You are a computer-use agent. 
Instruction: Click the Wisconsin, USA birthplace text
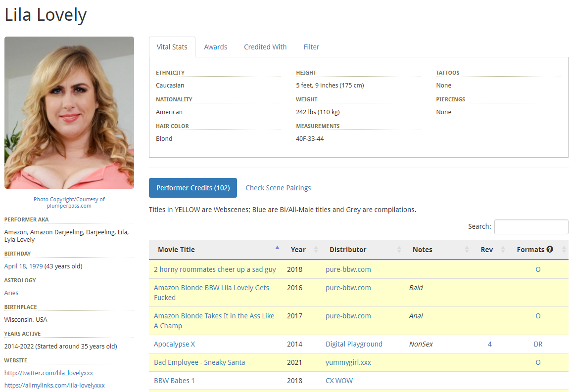pyautogui.click(x=26, y=320)
